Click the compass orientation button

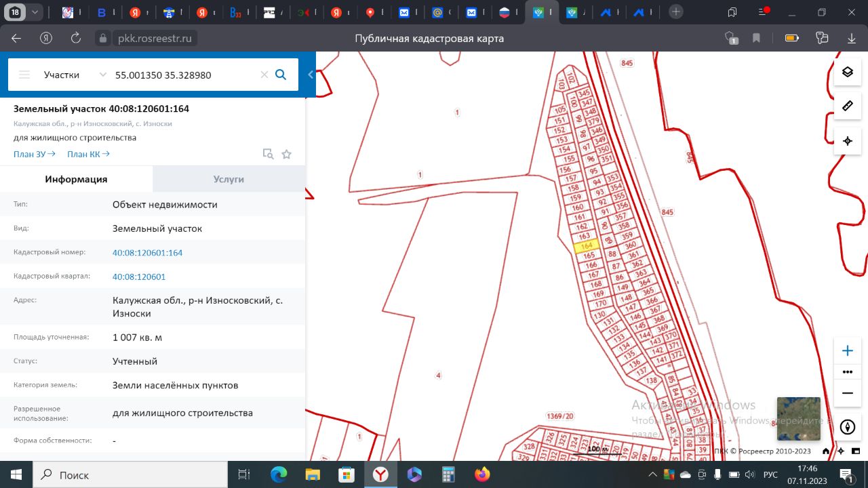tap(847, 427)
